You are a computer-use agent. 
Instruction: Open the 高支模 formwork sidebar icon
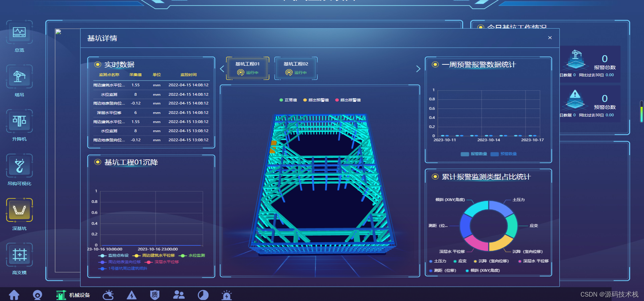pos(19,254)
